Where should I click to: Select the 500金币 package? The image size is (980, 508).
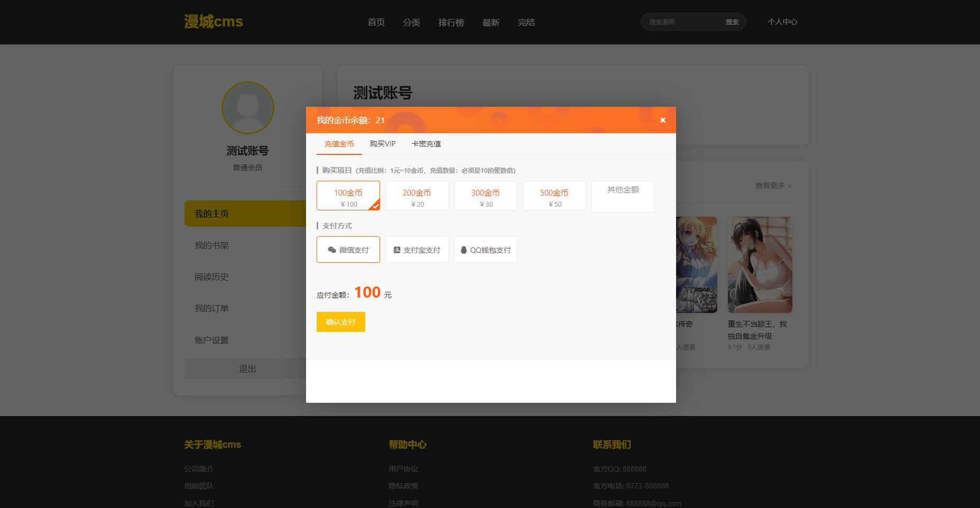[x=554, y=196]
